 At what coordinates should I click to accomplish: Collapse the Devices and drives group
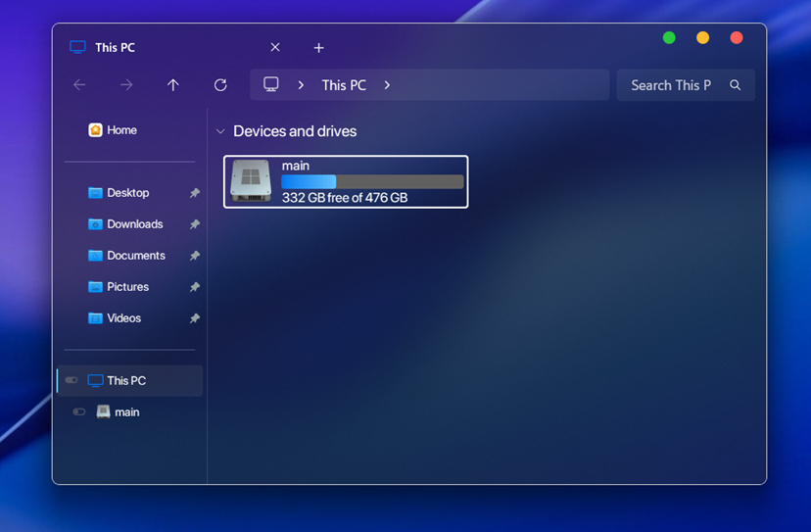coord(220,131)
